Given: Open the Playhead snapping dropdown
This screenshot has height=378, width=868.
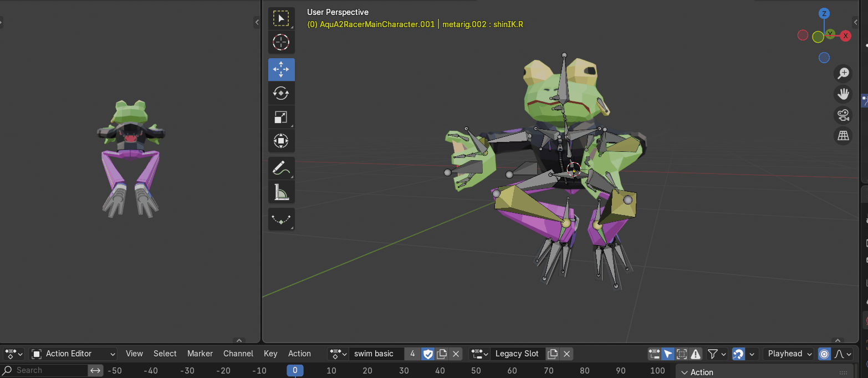Looking at the screenshot, I should click(790, 354).
